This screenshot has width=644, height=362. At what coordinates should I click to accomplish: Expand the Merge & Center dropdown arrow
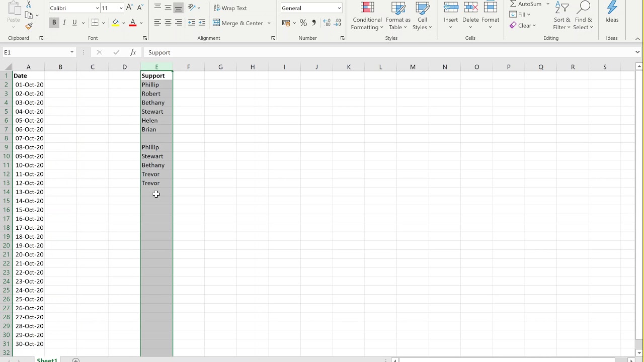pyautogui.click(x=269, y=23)
